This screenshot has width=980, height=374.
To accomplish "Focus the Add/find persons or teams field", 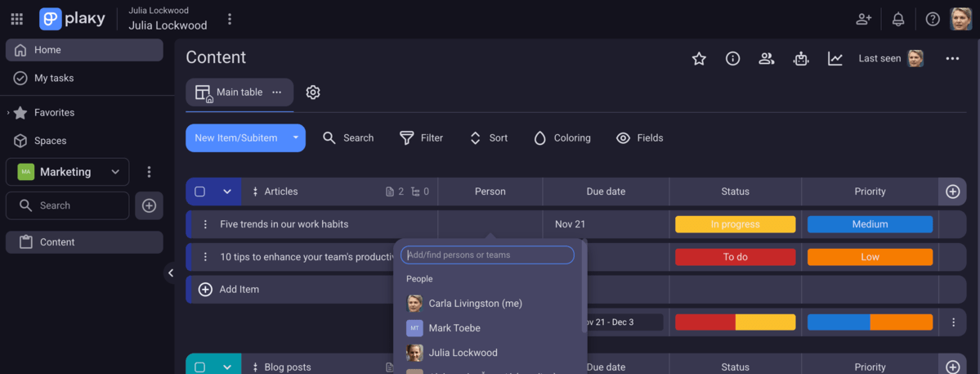I will pos(487,255).
